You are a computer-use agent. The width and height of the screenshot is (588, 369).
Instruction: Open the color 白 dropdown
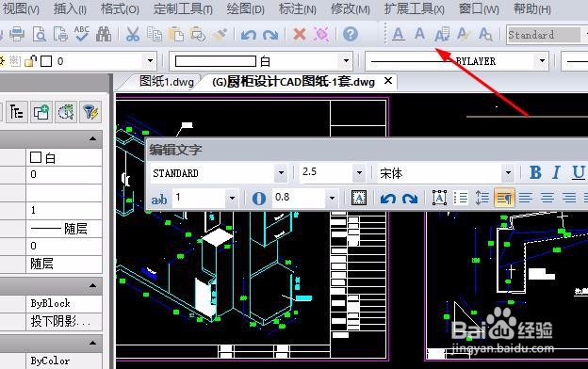point(346,61)
